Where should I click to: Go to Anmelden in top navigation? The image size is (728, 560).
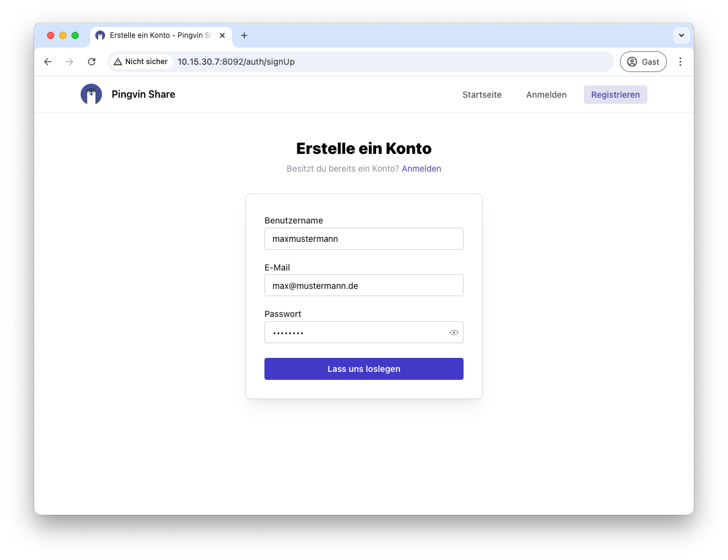point(546,95)
